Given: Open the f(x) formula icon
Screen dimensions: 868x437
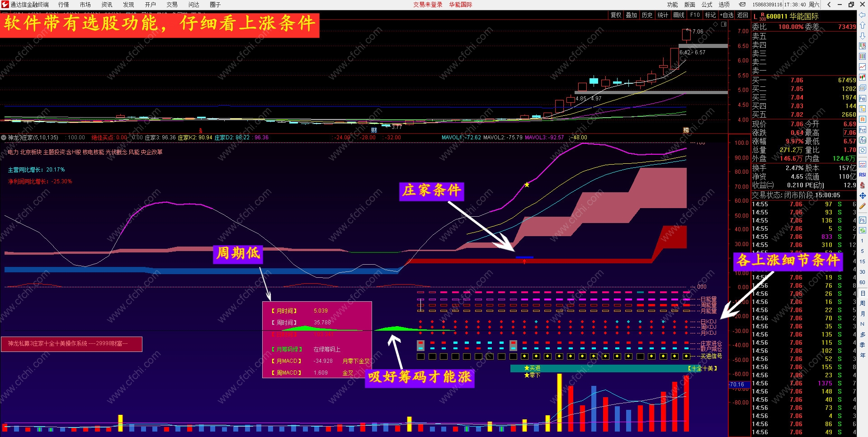Looking at the screenshot, I should (863, 140).
